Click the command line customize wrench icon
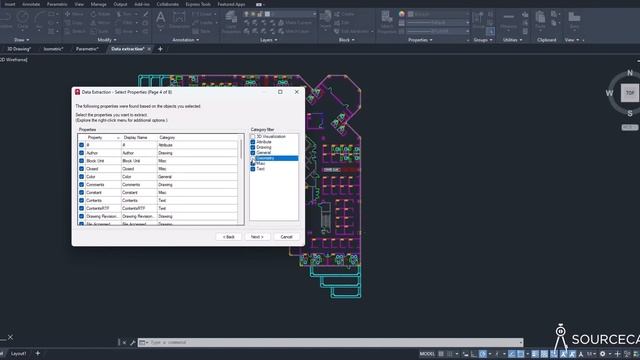640x360 pixels. pos(132,342)
